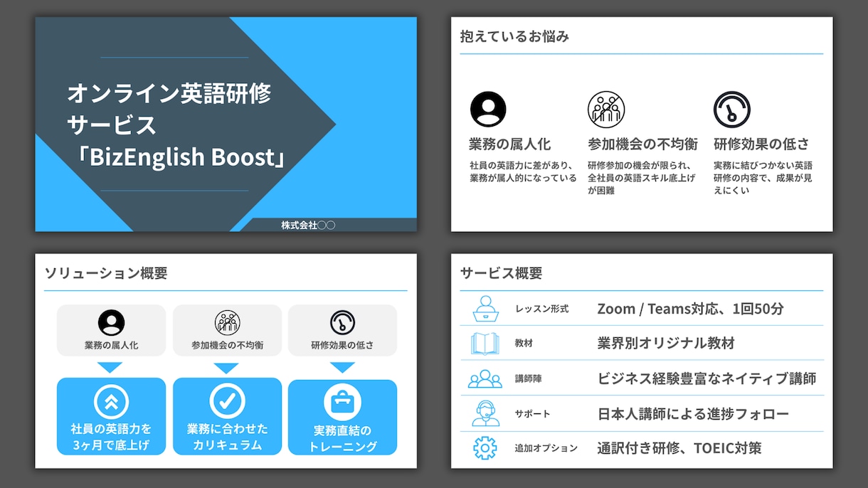Click 日本人講師による進捗フォロー value

pyautogui.click(x=693, y=413)
